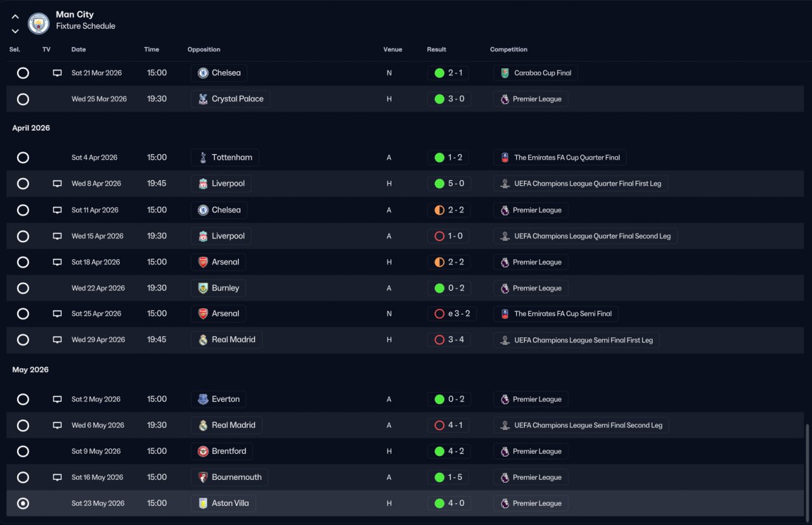The height and width of the screenshot is (525, 812).
Task: Select radio button for Tottenham FA Cup match
Action: [23, 157]
